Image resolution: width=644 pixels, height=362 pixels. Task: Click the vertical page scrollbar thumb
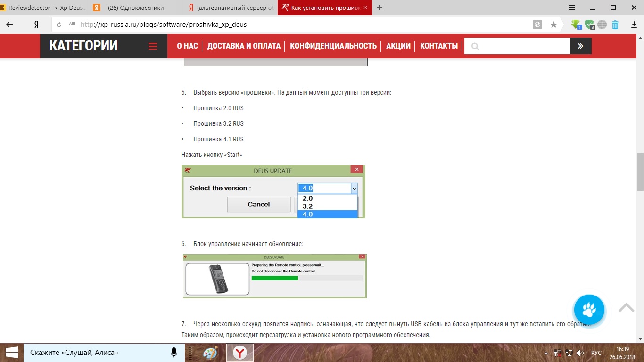tap(640, 172)
